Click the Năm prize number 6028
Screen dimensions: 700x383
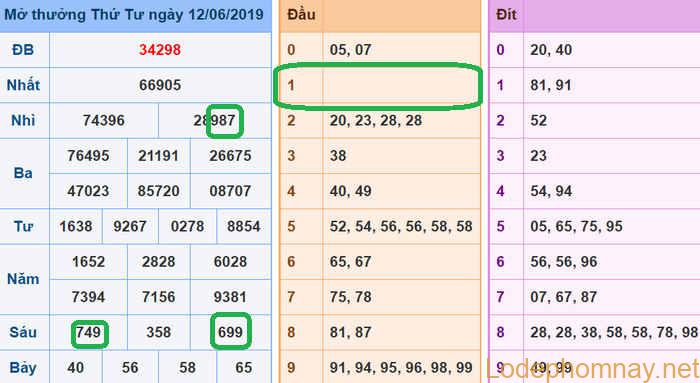(230, 261)
